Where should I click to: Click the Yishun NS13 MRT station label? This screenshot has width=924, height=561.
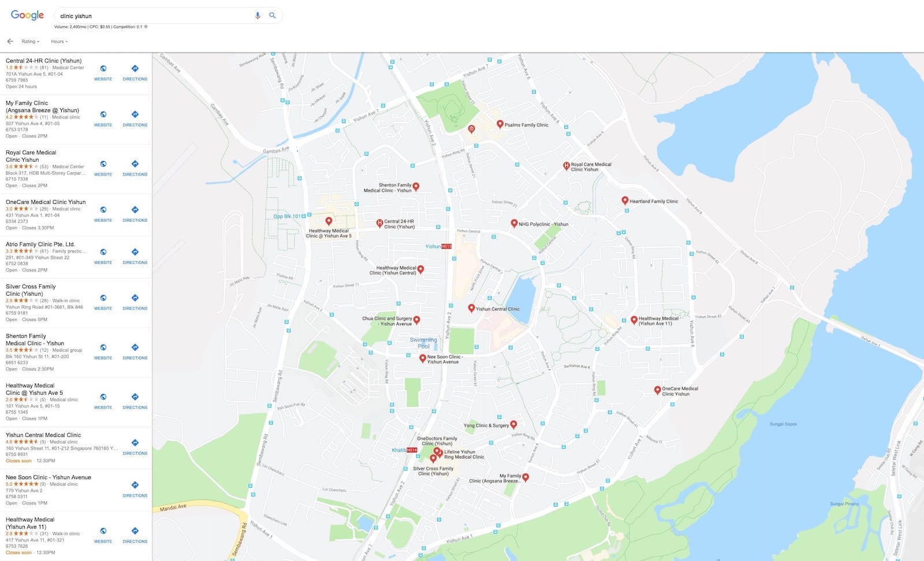tap(438, 246)
